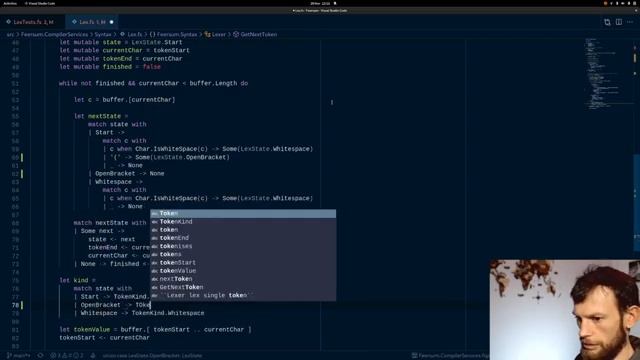Click the bell-shaped status bar icon

[x=93, y=356]
